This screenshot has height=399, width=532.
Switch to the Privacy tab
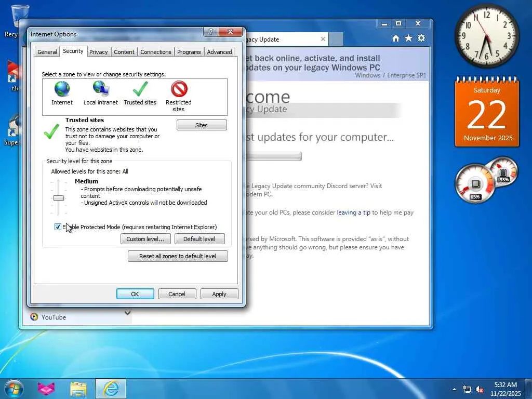click(x=98, y=52)
